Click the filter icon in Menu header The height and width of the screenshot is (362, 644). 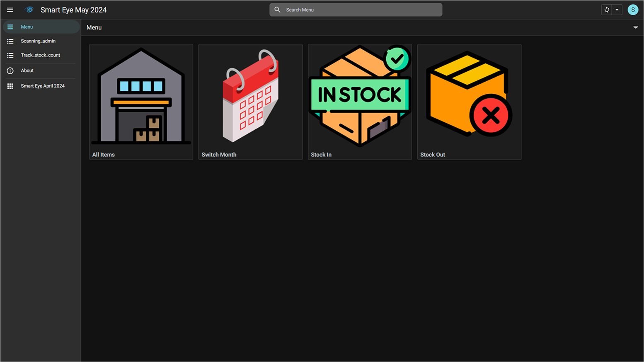pyautogui.click(x=635, y=27)
